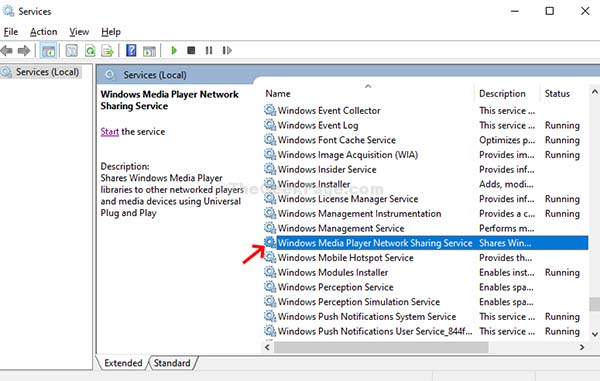Switch to the Standard tab
Screen dimensions: 600x381
pyautogui.click(x=172, y=363)
